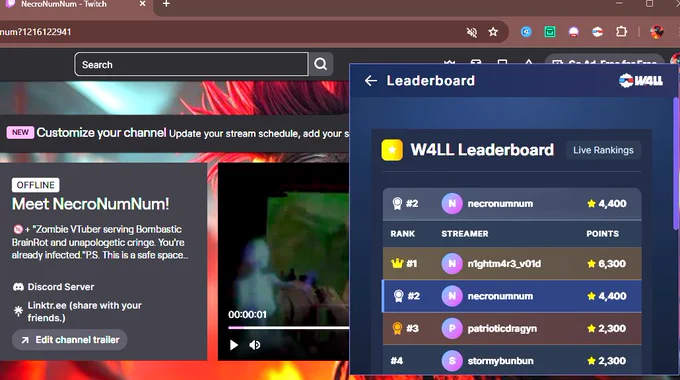Click n1ghtm4r3_v01d avatar circle
680x380 pixels.
pyautogui.click(x=452, y=264)
